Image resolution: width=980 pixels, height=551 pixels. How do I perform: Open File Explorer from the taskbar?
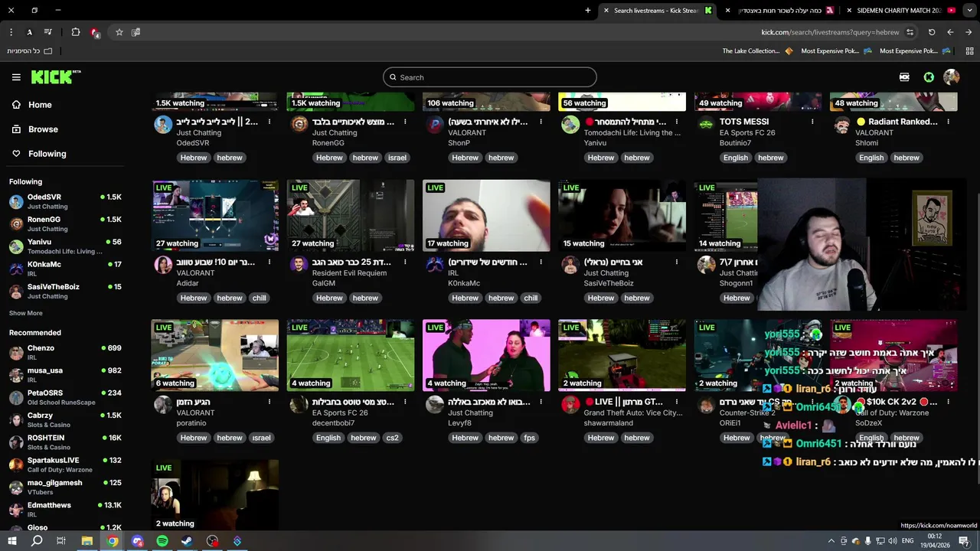pyautogui.click(x=87, y=541)
